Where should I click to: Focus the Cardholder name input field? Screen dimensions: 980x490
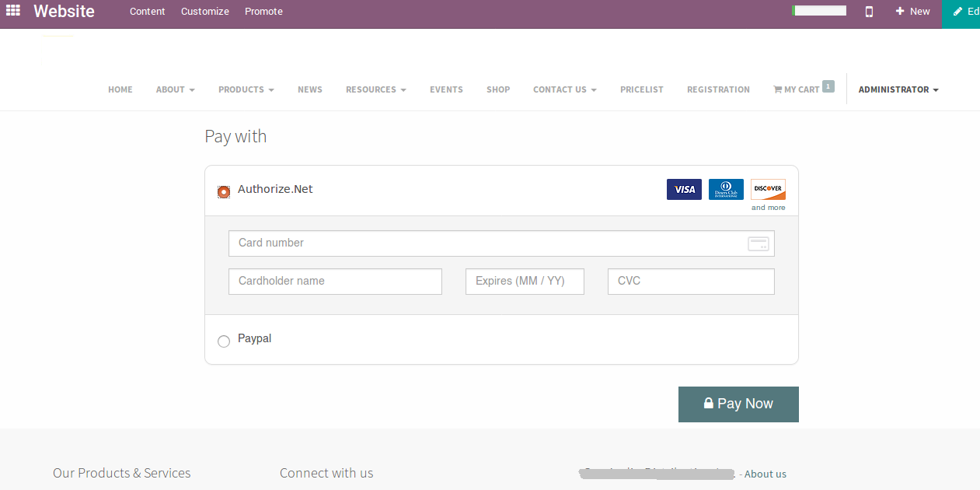335,282
